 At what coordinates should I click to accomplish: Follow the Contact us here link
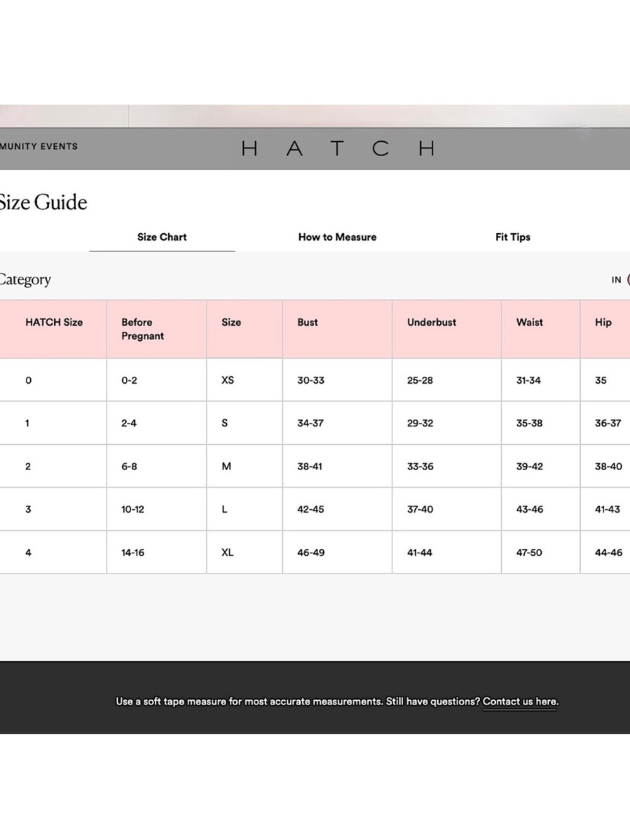pos(520,701)
